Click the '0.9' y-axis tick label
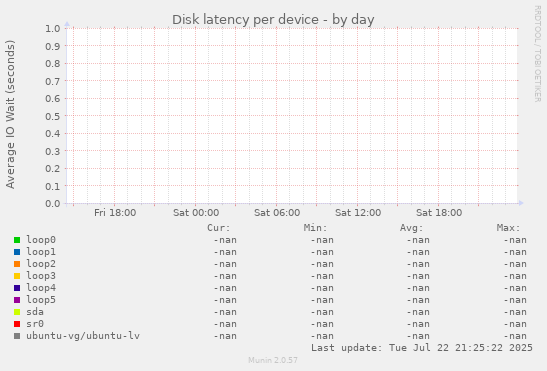Viewport: 547px width, 371px height. pyautogui.click(x=53, y=46)
